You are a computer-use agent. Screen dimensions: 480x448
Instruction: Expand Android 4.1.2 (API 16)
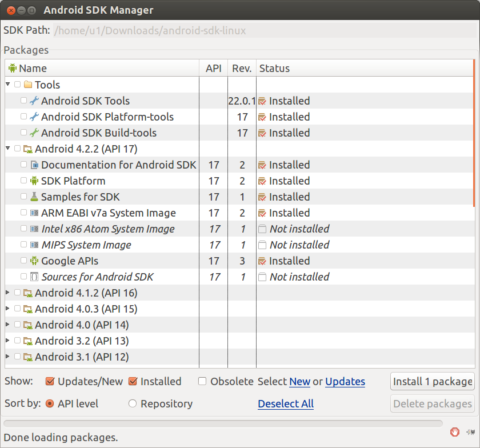pos(8,293)
